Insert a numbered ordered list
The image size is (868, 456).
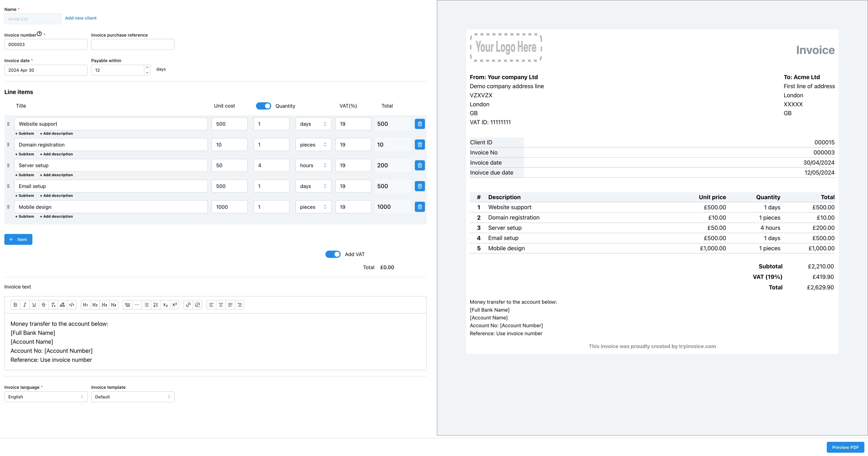click(x=156, y=305)
